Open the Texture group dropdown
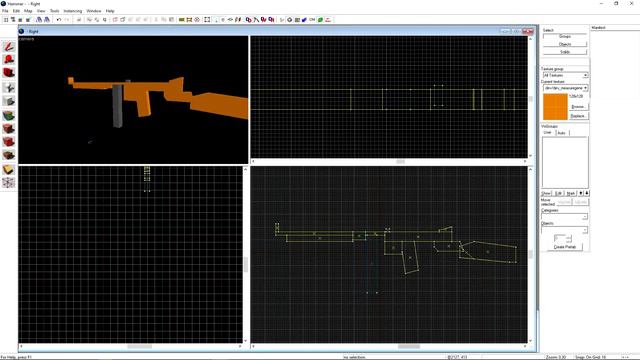Screen dimensions: 640x360 (x=565, y=76)
